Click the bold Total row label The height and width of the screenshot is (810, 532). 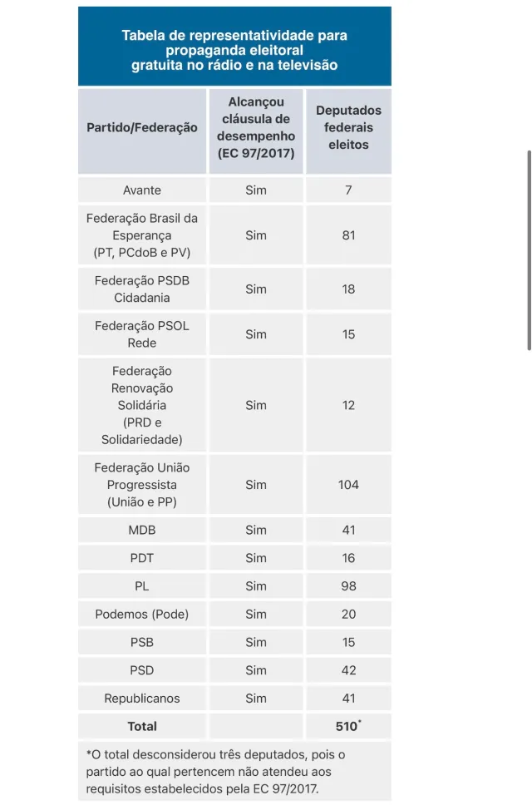(x=142, y=726)
